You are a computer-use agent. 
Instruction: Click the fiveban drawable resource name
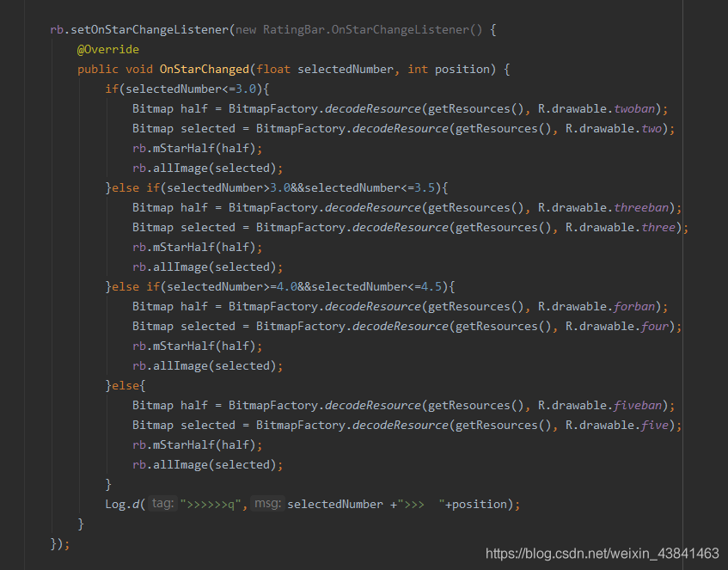coord(638,406)
